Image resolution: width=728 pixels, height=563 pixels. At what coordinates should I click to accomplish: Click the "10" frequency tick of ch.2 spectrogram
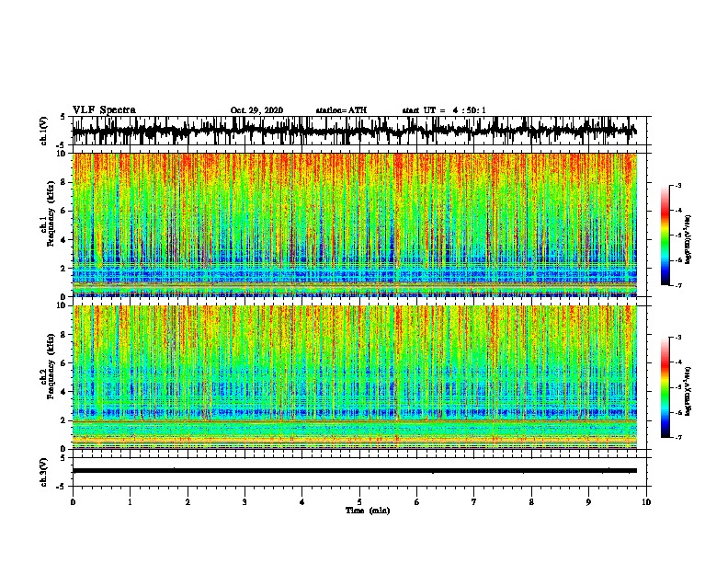pos(62,305)
